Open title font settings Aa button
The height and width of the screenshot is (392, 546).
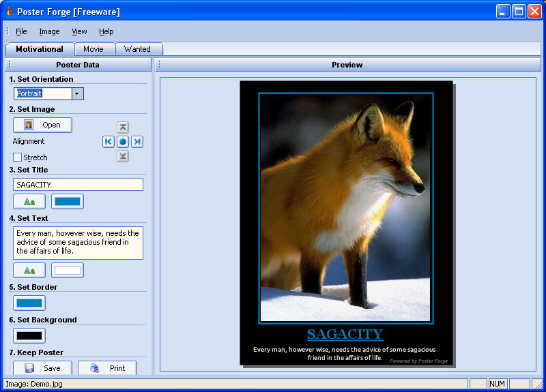click(x=29, y=201)
